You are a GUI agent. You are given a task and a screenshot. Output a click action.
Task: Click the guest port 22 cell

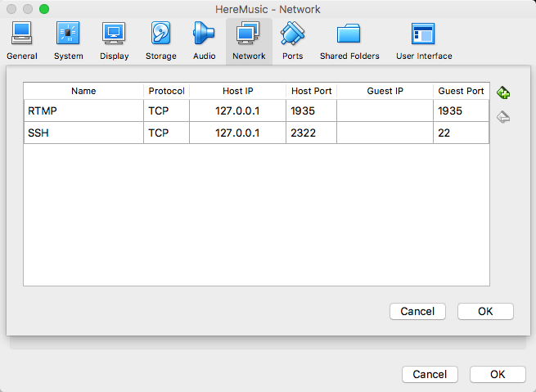tap(462, 133)
